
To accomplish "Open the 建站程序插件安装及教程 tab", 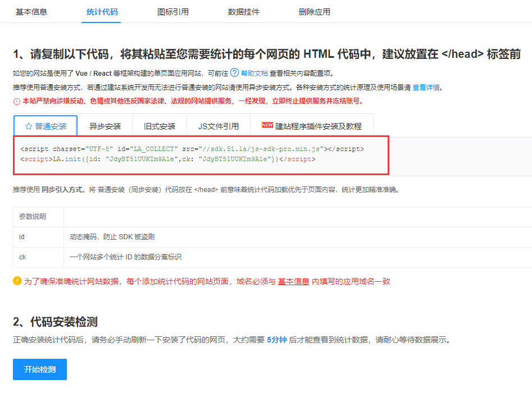I will point(319,125).
